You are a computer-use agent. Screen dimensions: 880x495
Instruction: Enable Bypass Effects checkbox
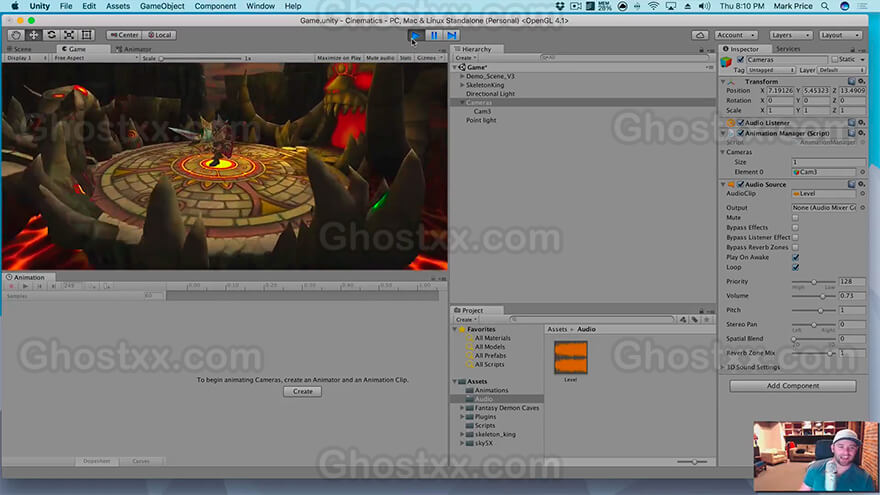point(795,228)
